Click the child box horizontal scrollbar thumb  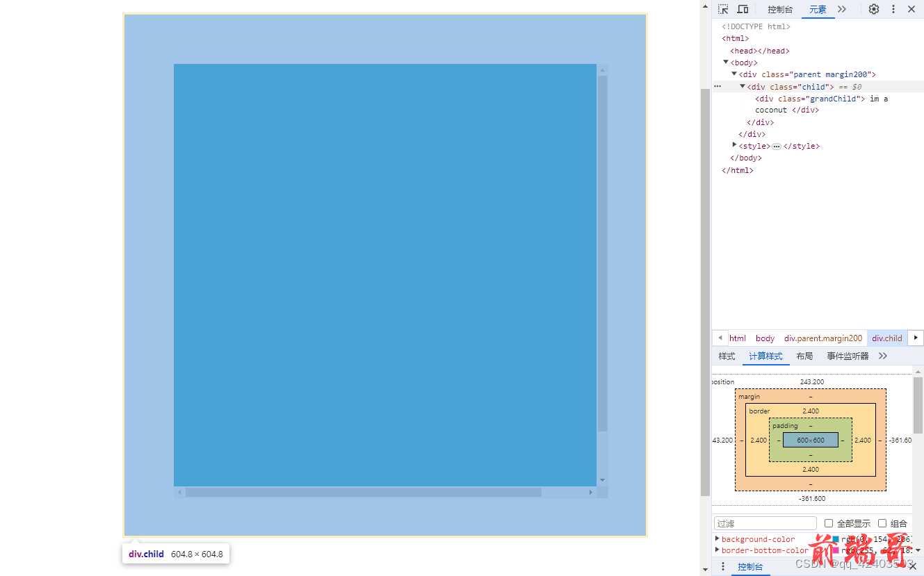tap(363, 492)
